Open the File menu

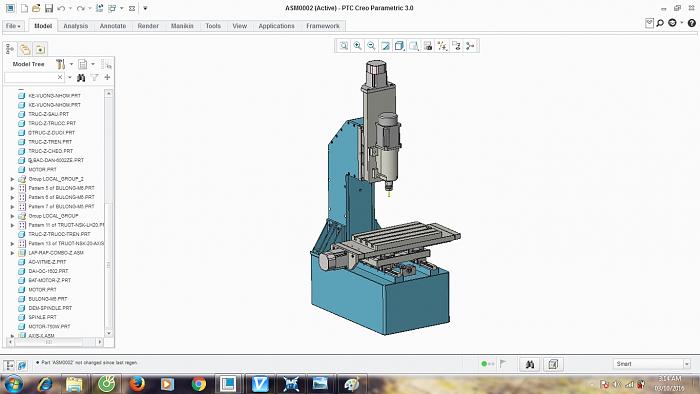[x=13, y=26]
